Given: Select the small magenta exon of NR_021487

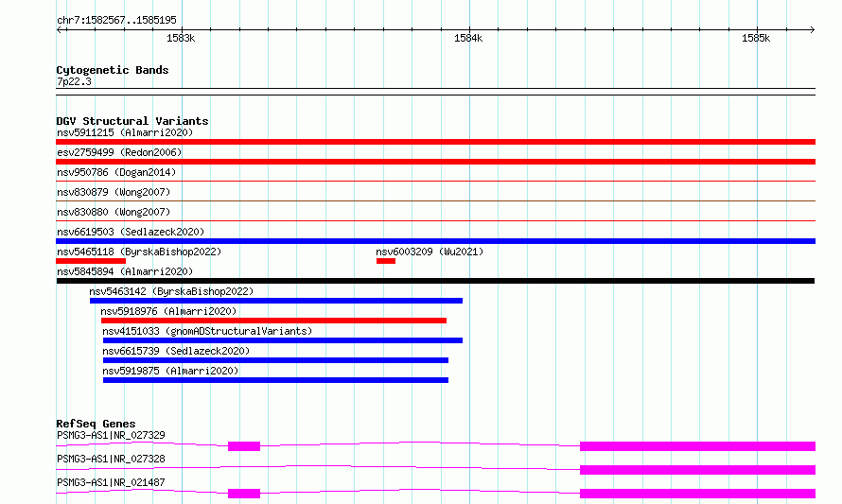Looking at the screenshot, I should [244, 494].
